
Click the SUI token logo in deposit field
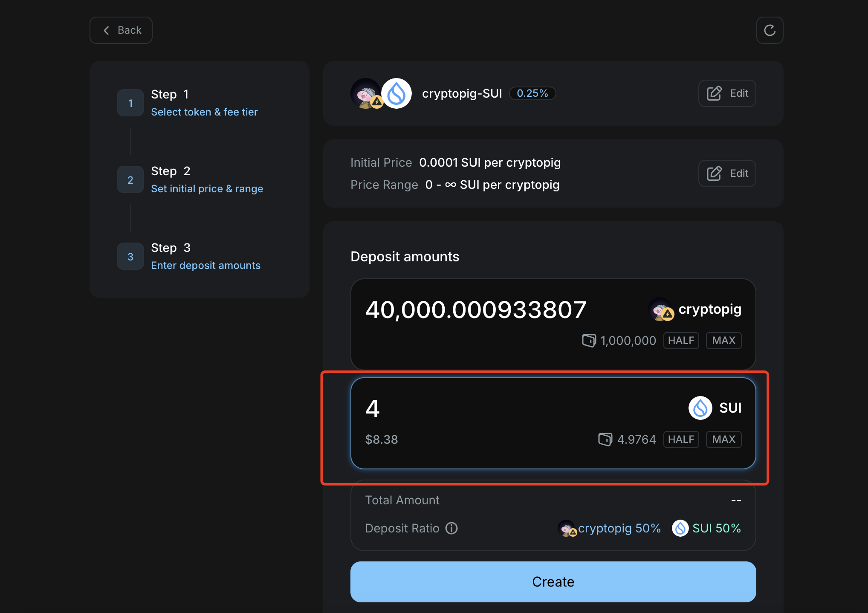(700, 408)
